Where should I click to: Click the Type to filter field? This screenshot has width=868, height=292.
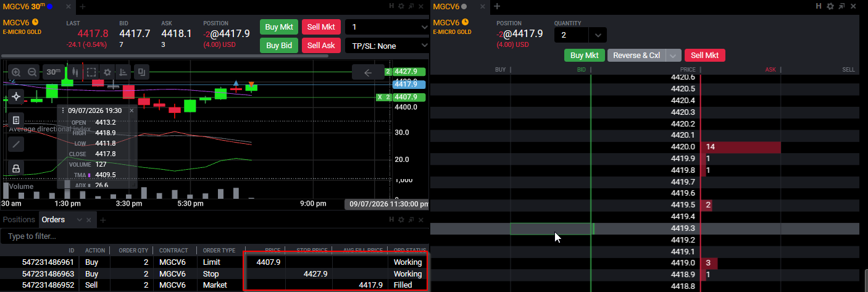click(x=214, y=236)
